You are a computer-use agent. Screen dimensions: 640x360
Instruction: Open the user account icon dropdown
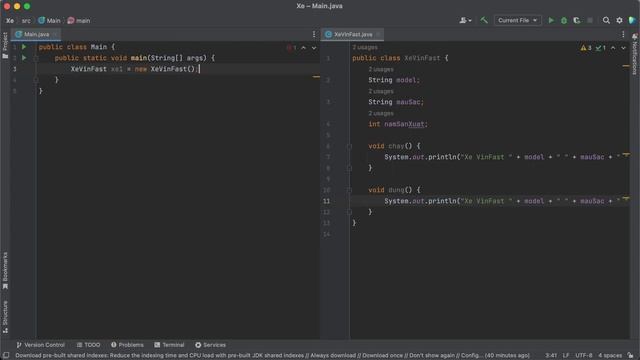pos(465,20)
